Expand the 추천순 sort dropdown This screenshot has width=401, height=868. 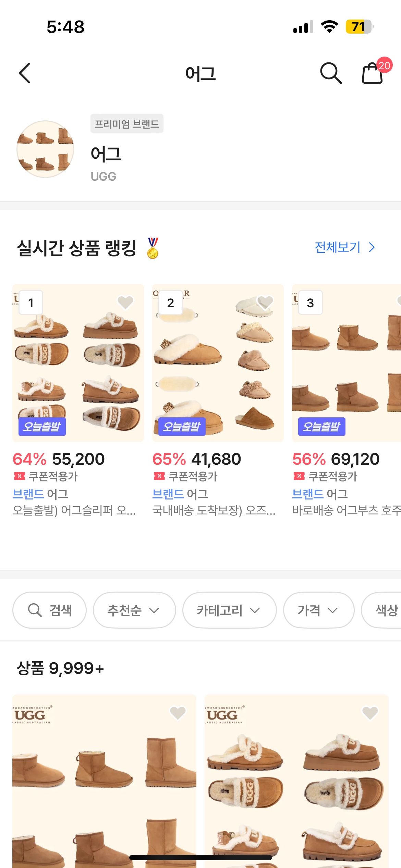pos(134,610)
